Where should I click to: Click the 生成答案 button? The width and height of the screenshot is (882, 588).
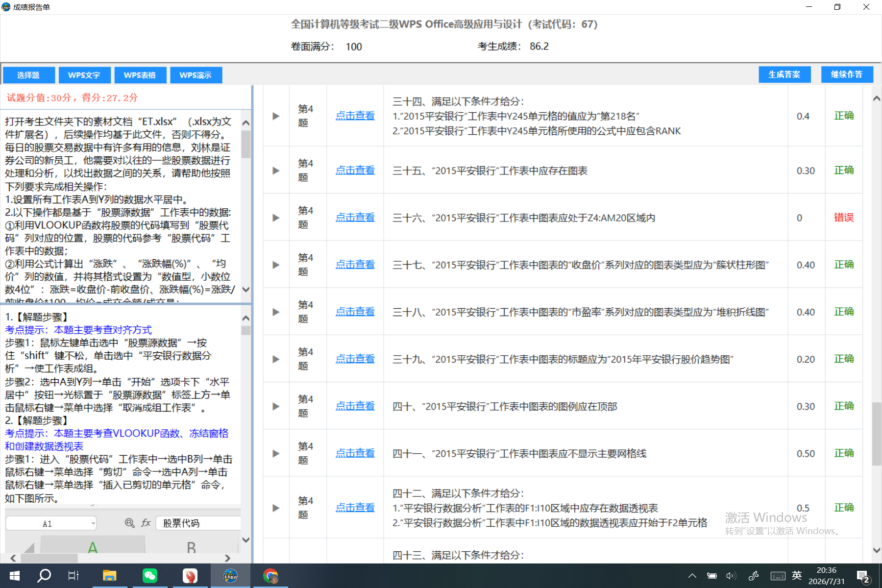coord(784,74)
